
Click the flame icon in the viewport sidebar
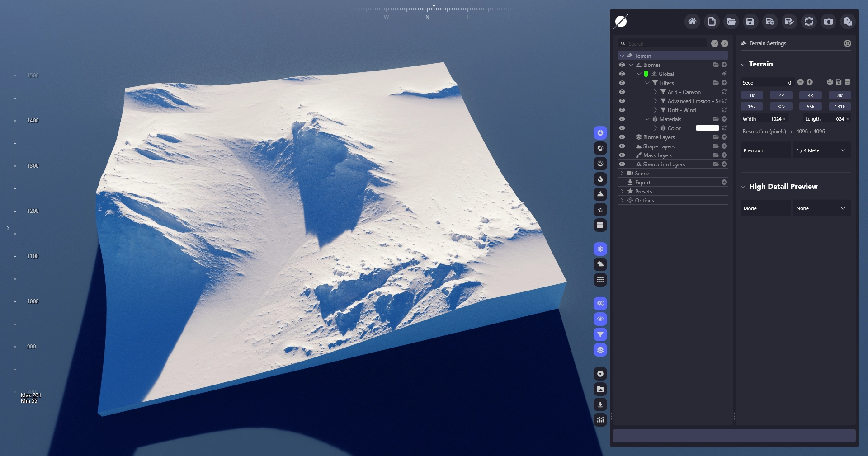click(x=600, y=179)
